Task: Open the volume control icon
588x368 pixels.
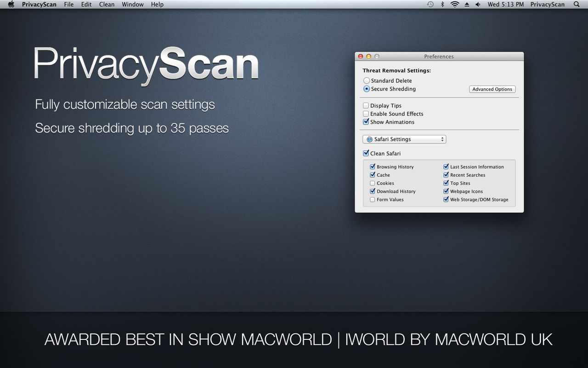Action: (x=478, y=4)
